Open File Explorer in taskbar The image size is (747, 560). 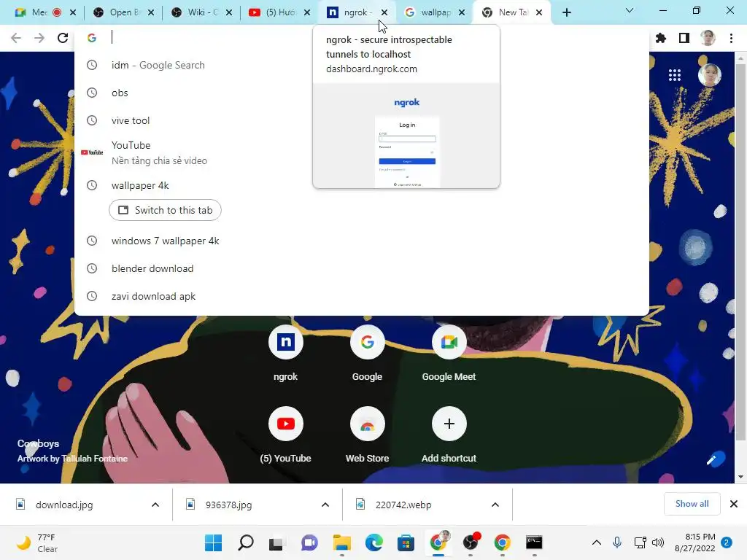[x=341, y=542]
